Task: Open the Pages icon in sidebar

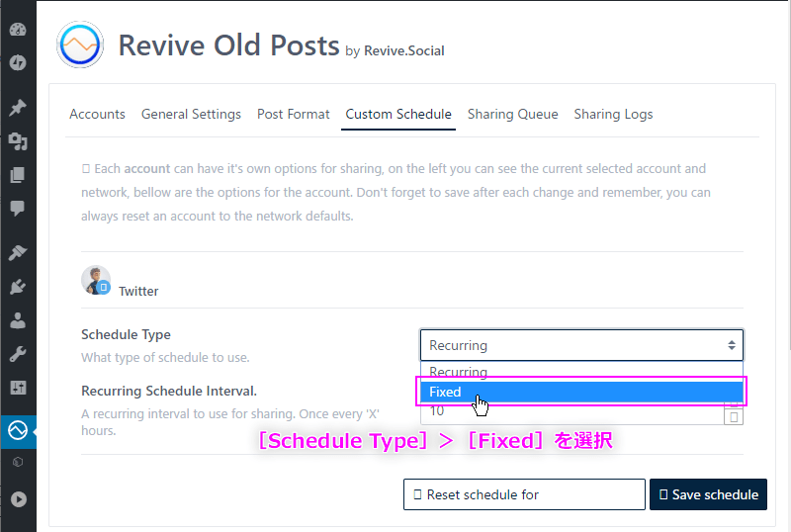Action: click(18, 175)
